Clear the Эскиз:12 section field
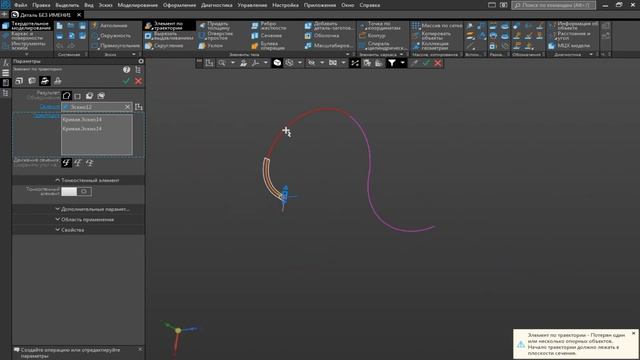This screenshot has height=360, width=640. (127, 107)
